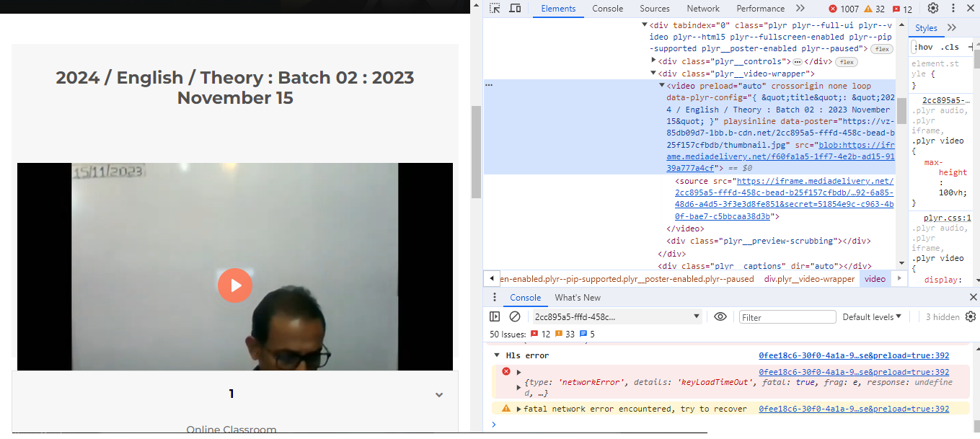Open the Sources tab

pyautogui.click(x=655, y=9)
